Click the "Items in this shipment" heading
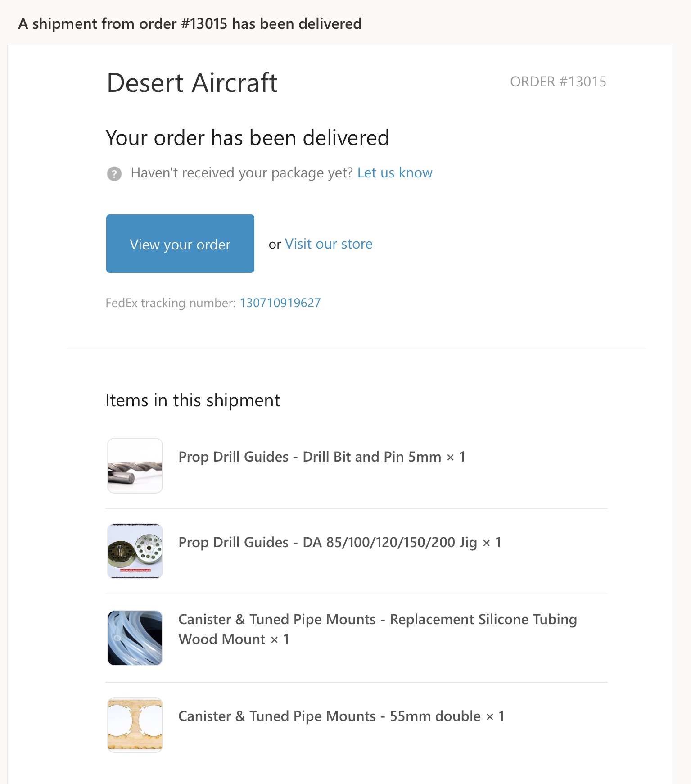 (x=193, y=400)
